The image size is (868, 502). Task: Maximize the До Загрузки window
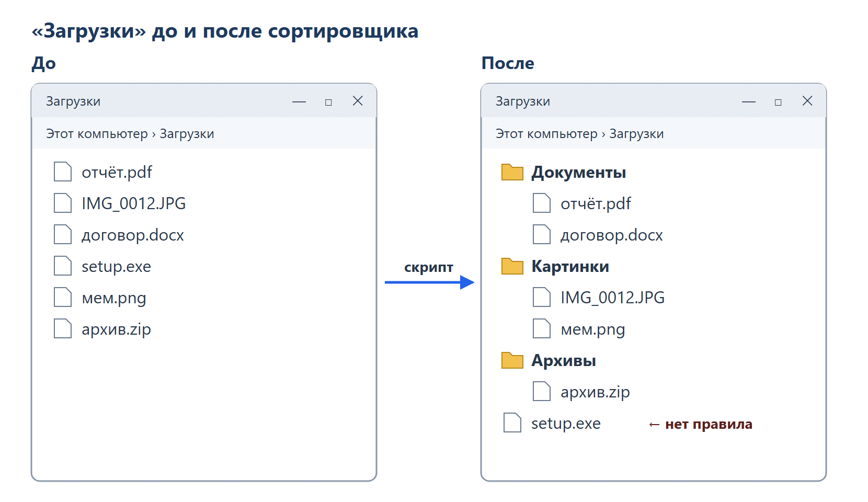click(328, 102)
